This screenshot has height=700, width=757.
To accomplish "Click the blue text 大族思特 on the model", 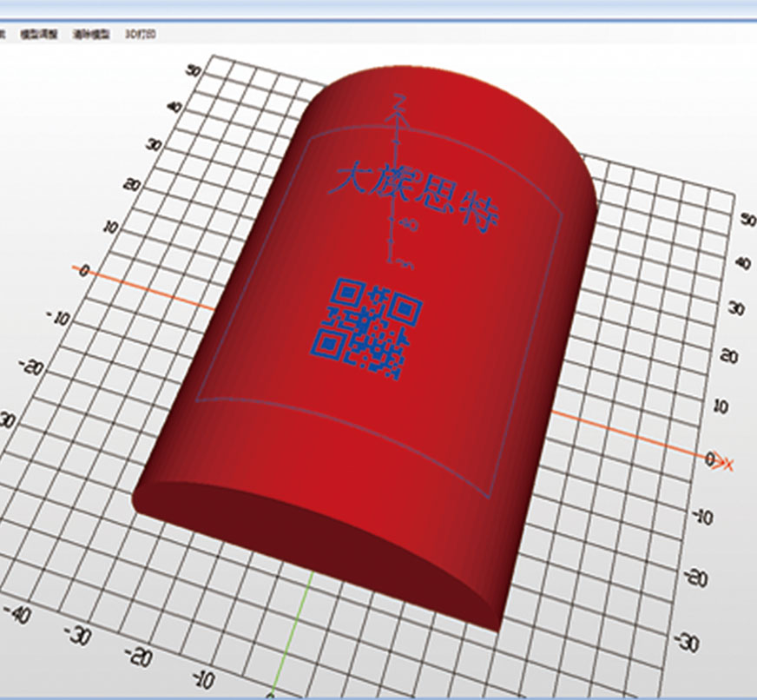I will [414, 195].
